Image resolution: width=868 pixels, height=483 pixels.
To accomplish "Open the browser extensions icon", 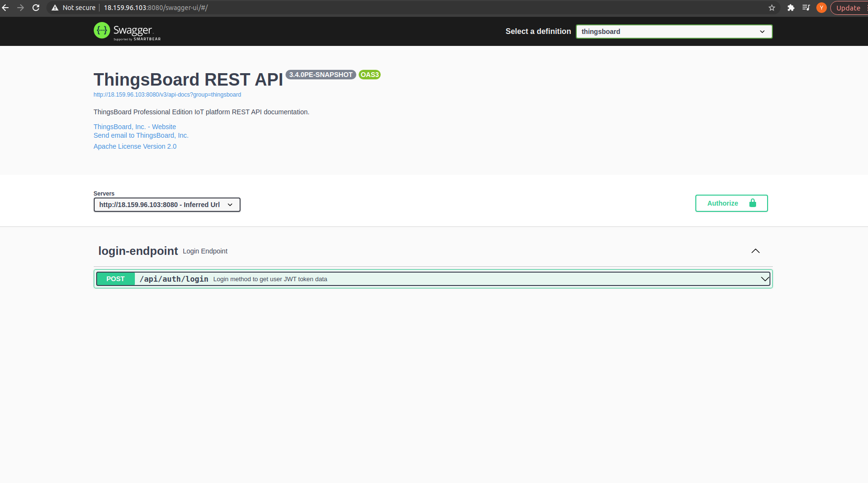I will (x=791, y=8).
